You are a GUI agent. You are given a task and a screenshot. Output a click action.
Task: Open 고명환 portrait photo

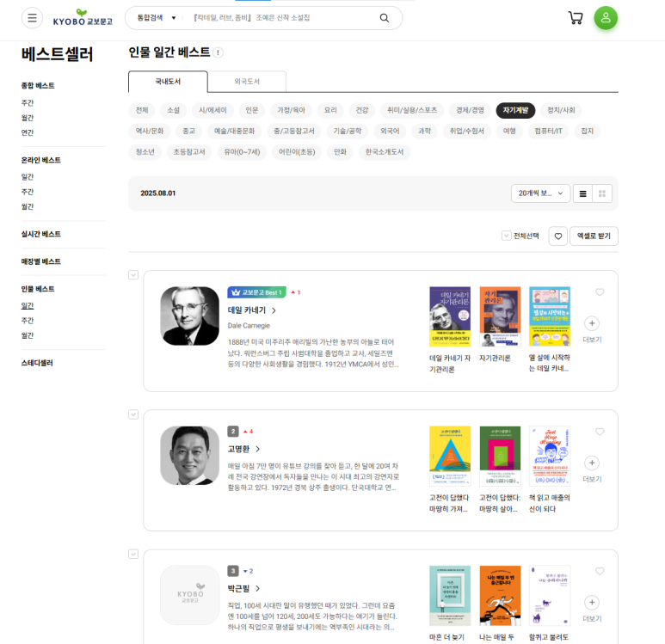click(189, 456)
